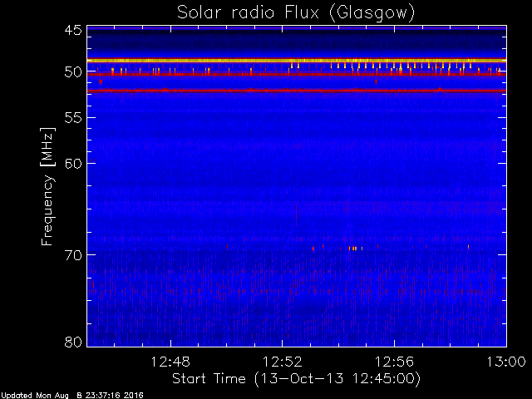The width and height of the screenshot is (532, 399).
Task: Click the '13:00' time axis tick label
Action: coord(506,362)
